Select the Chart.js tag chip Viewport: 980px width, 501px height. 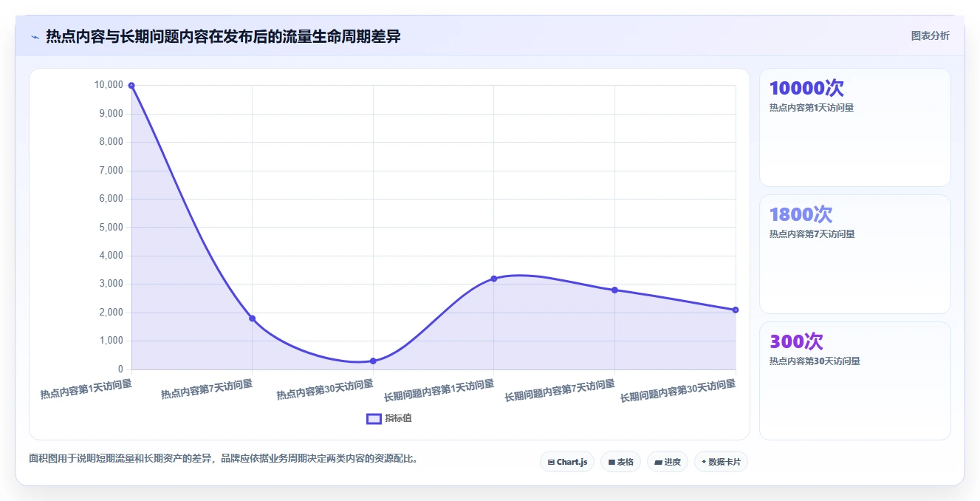coord(567,462)
